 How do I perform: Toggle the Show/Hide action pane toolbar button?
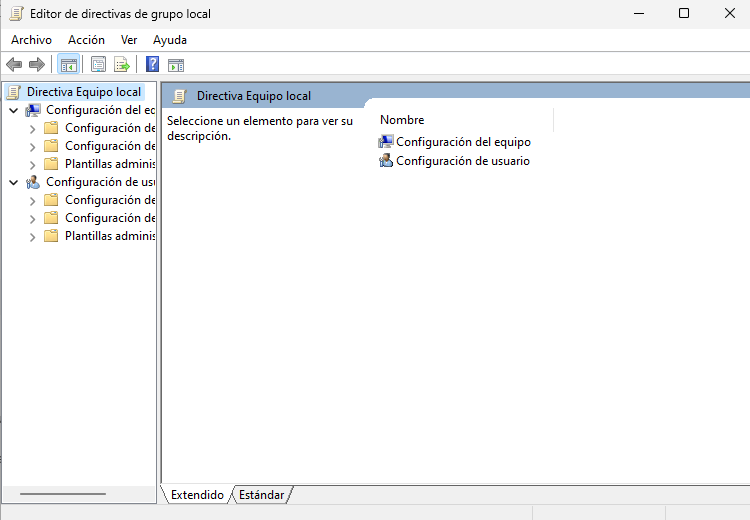click(176, 65)
